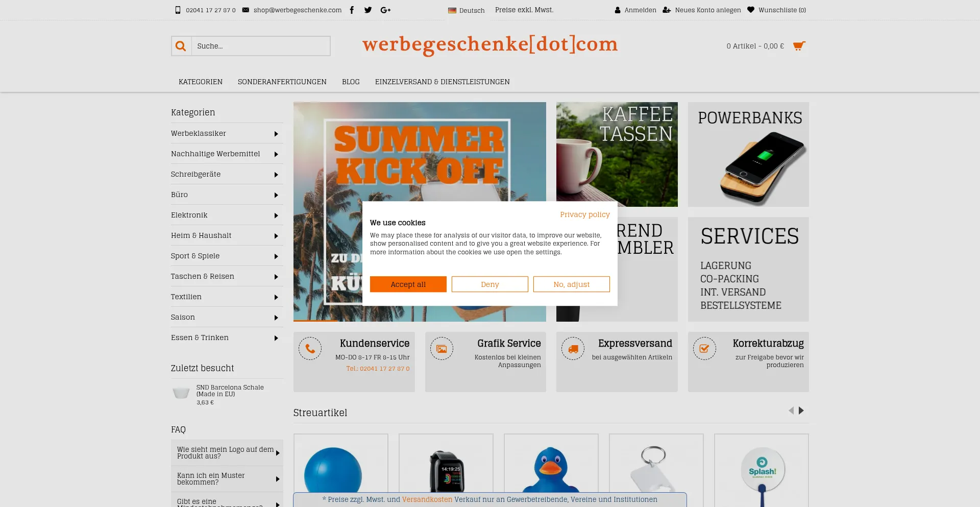The height and width of the screenshot is (507, 980).
Task: Click the Wunschliste heart icon
Action: point(750,10)
